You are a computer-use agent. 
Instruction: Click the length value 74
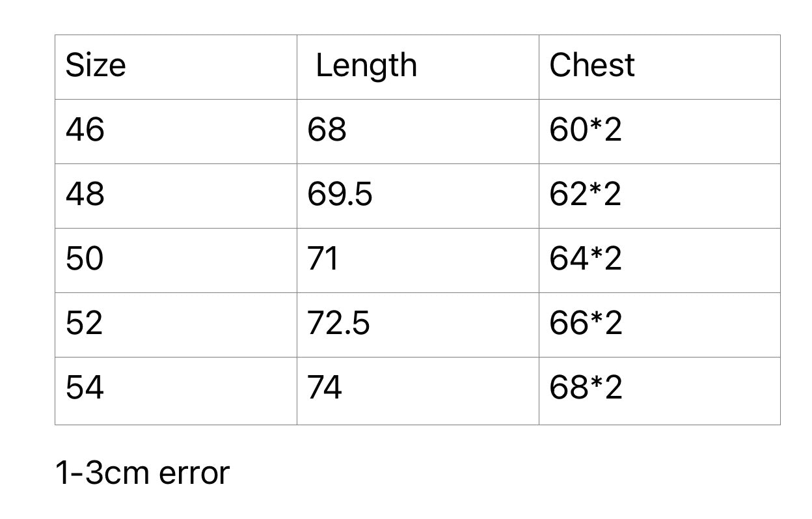(x=325, y=387)
